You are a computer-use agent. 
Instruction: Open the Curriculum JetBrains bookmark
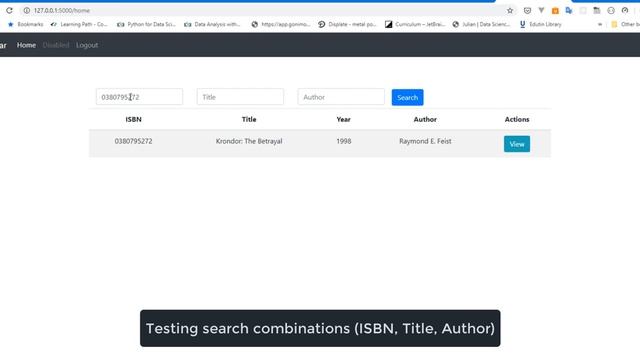pos(415,24)
